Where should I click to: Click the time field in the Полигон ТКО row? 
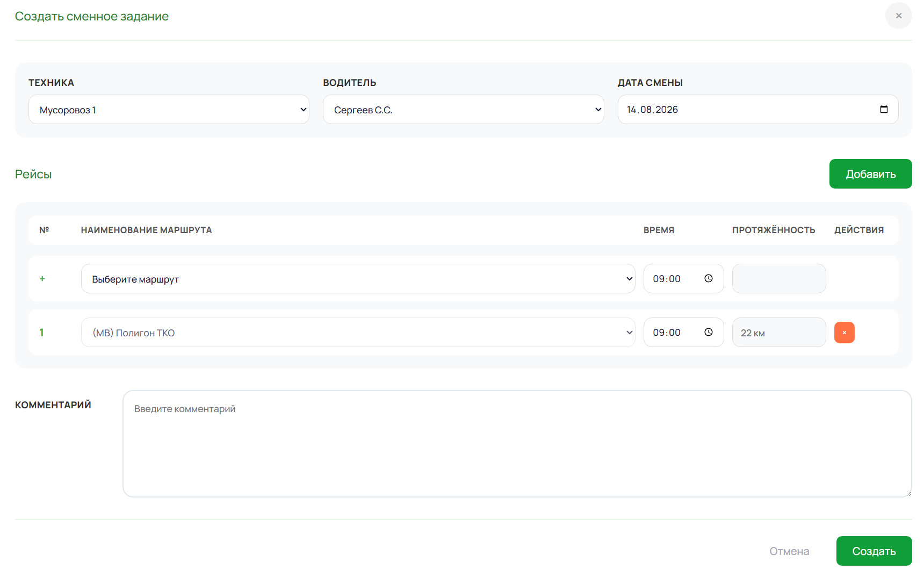coord(683,333)
